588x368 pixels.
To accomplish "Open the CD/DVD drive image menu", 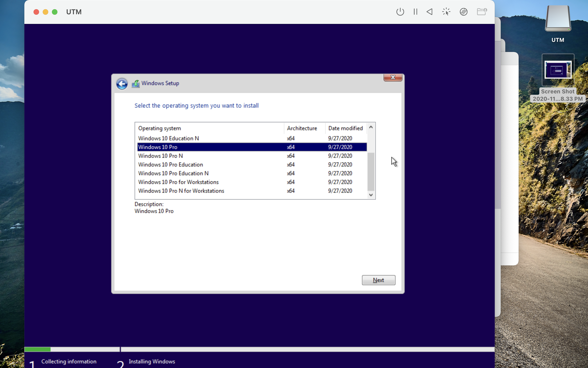I will click(x=464, y=12).
